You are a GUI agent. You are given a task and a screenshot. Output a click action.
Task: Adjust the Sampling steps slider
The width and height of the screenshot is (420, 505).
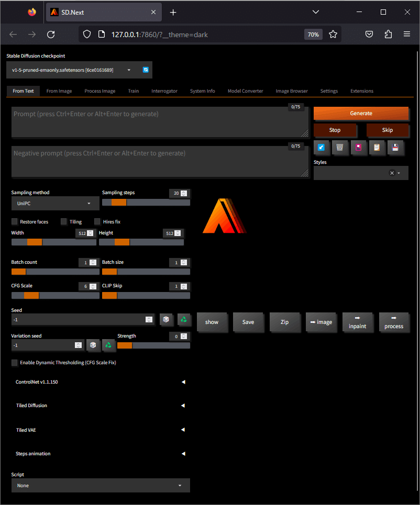tap(146, 202)
